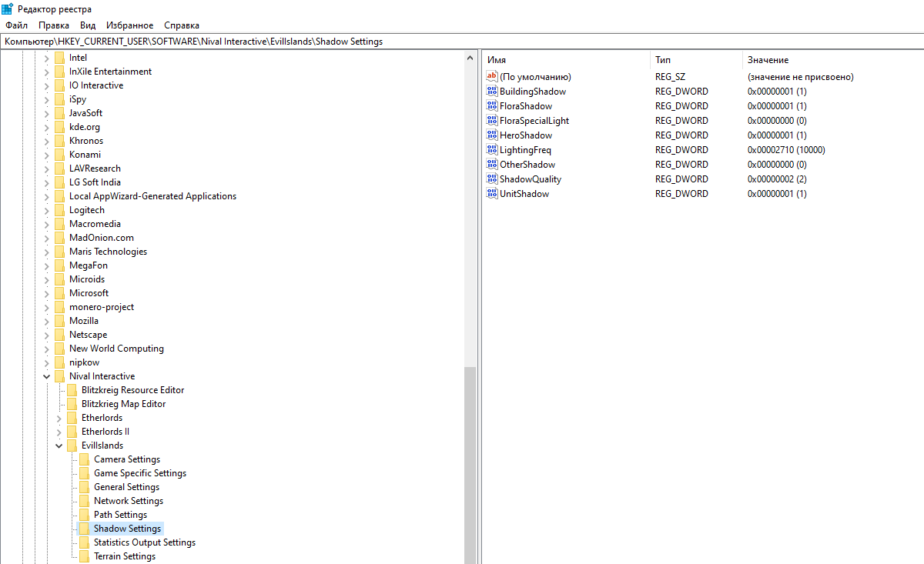Open the Файл menu
The image size is (924, 564).
(x=16, y=25)
